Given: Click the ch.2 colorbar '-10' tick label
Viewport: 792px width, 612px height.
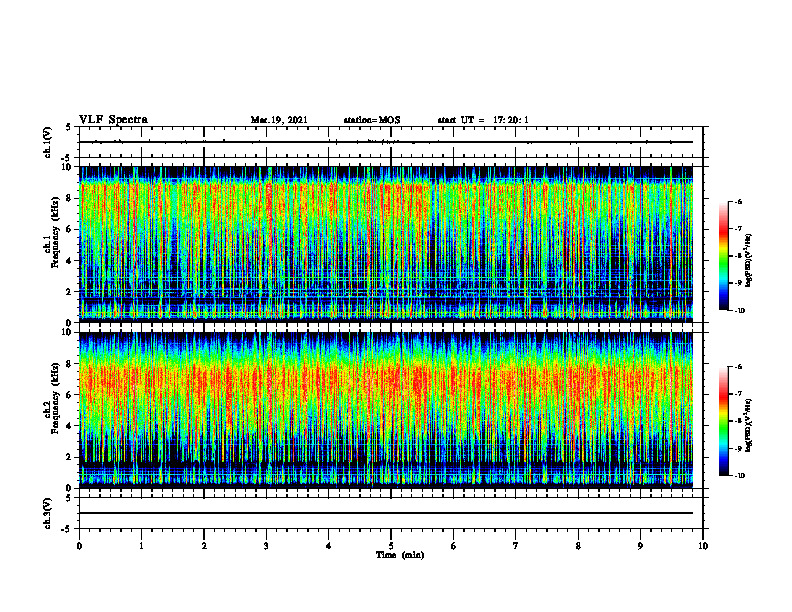Looking at the screenshot, I should (740, 476).
